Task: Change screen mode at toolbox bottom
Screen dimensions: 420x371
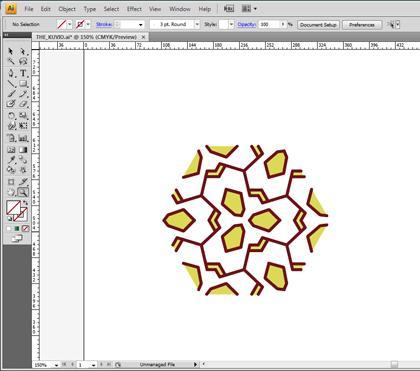Action: click(x=17, y=238)
